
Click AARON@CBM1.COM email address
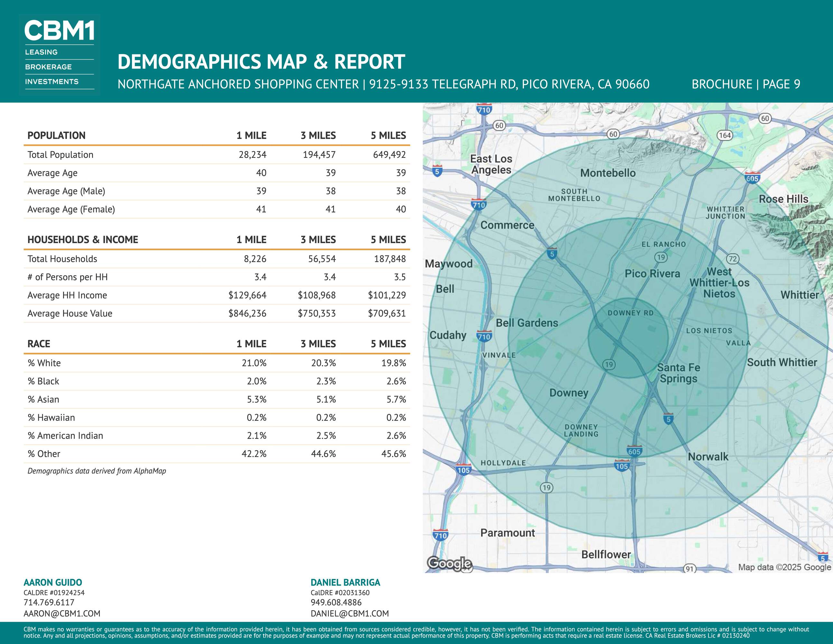(62, 613)
